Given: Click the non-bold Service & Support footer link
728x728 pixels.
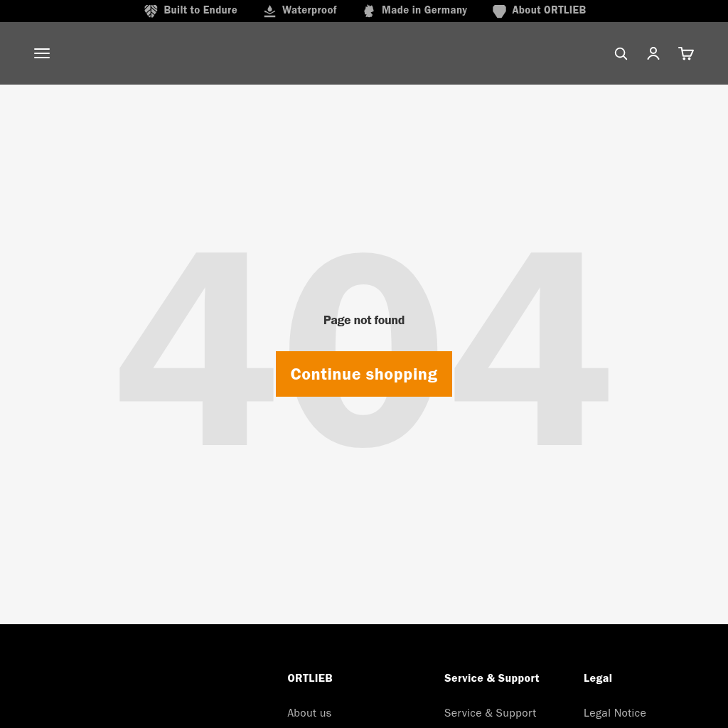Looking at the screenshot, I should tap(490, 712).
